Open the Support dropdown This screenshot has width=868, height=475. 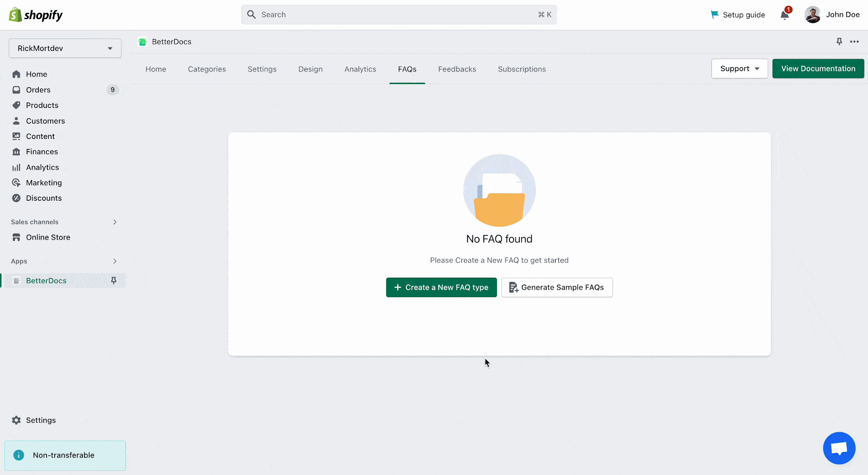click(739, 68)
